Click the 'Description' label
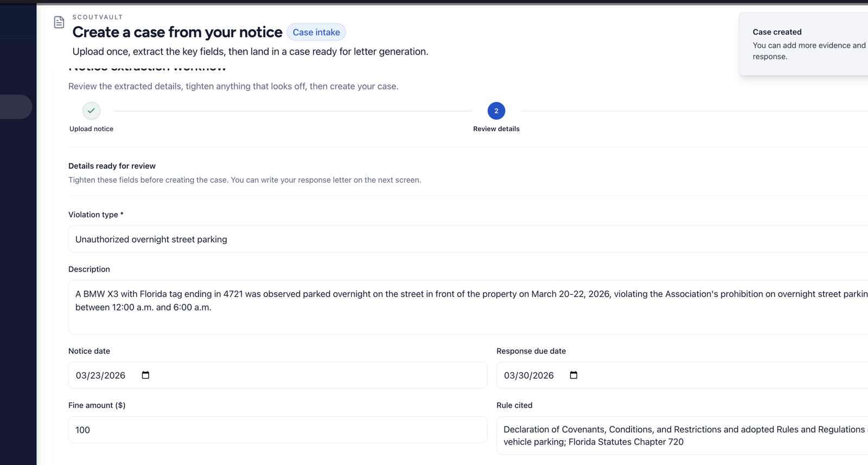 point(89,269)
